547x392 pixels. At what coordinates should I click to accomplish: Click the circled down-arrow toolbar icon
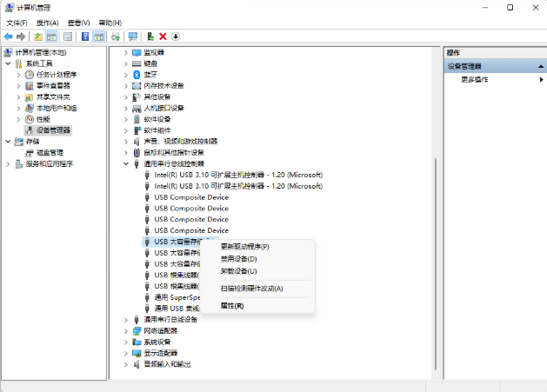point(176,37)
